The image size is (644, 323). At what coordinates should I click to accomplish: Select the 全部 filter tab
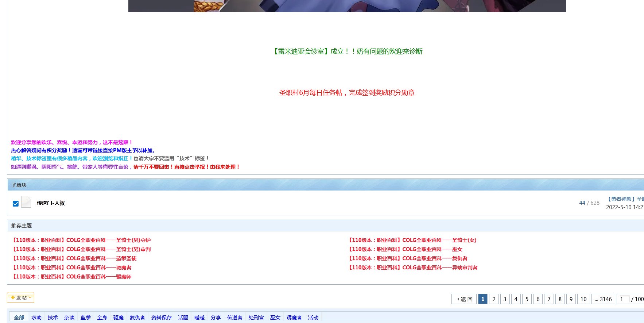click(19, 318)
